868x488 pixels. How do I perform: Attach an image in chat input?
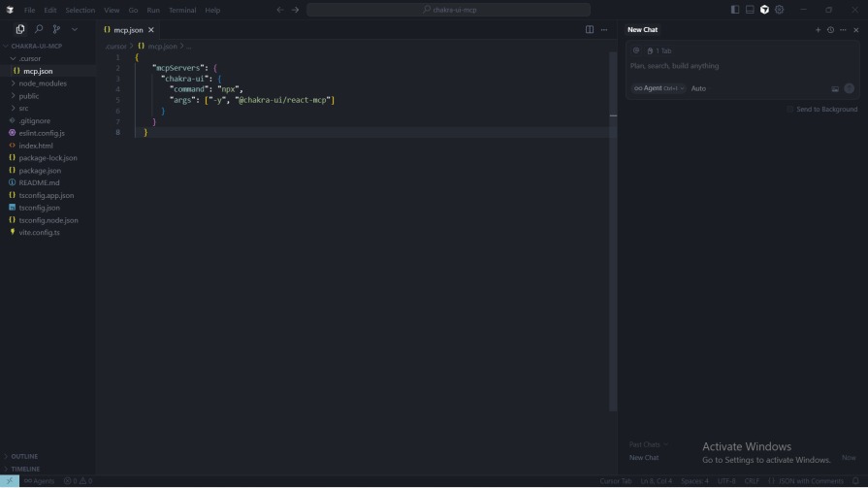(835, 88)
